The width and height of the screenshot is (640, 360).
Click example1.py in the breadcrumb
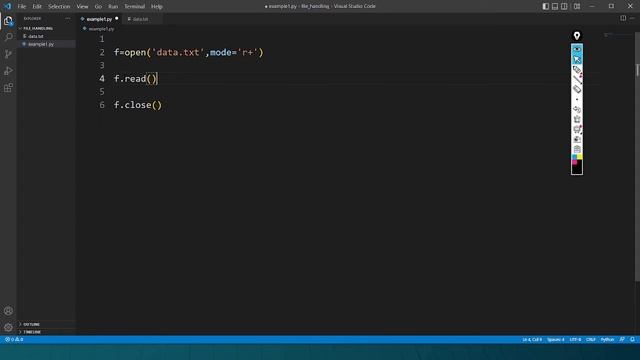point(101,29)
